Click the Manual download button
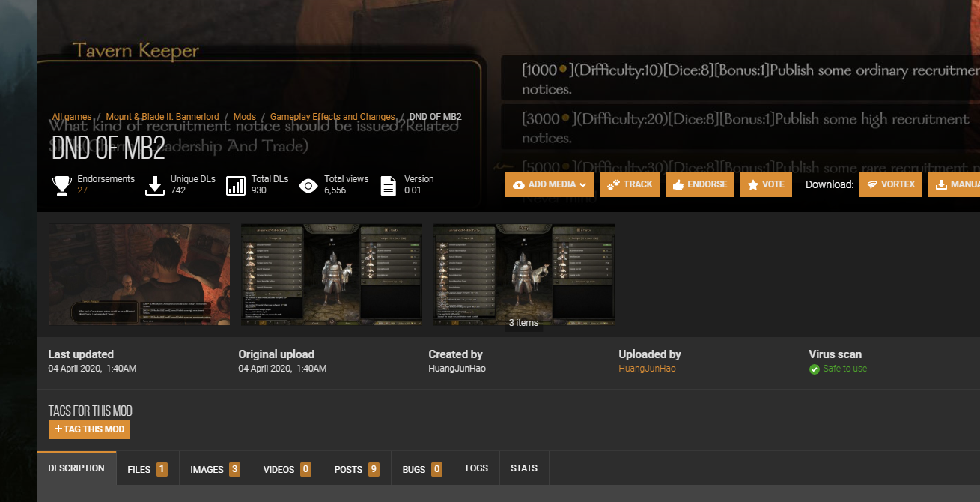Screen dimensions: 980x502 (x=955, y=184)
